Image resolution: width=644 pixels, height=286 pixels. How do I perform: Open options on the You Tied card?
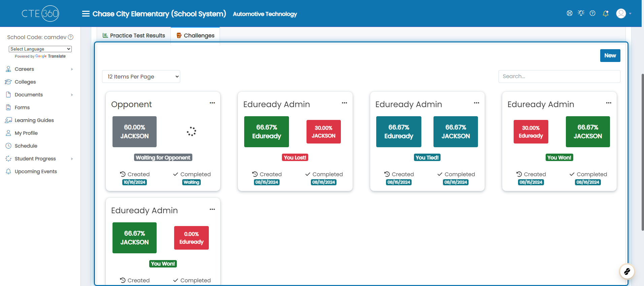(x=476, y=103)
